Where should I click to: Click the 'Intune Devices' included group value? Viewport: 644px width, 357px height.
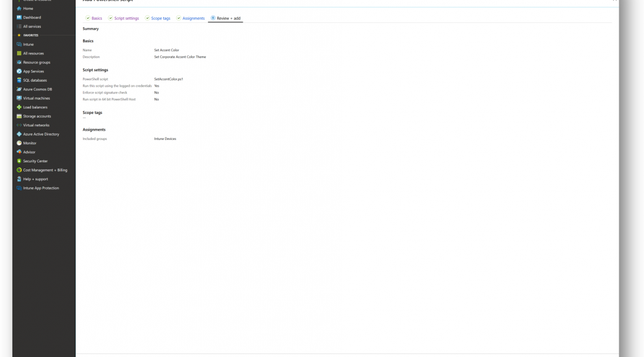point(165,139)
